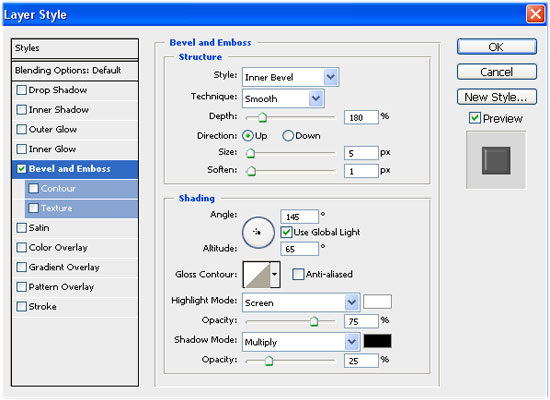Image resolution: width=550 pixels, height=400 pixels.
Task: Enable the Drop Shadow checkbox
Action: click(21, 90)
